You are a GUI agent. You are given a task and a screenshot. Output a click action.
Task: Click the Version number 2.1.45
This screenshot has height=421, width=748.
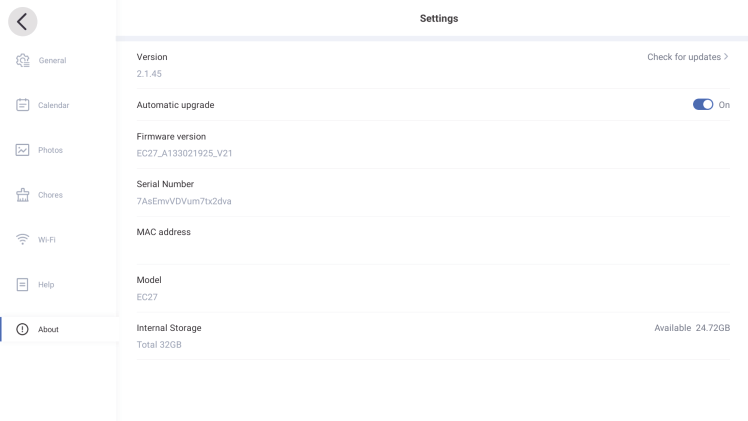click(149, 74)
